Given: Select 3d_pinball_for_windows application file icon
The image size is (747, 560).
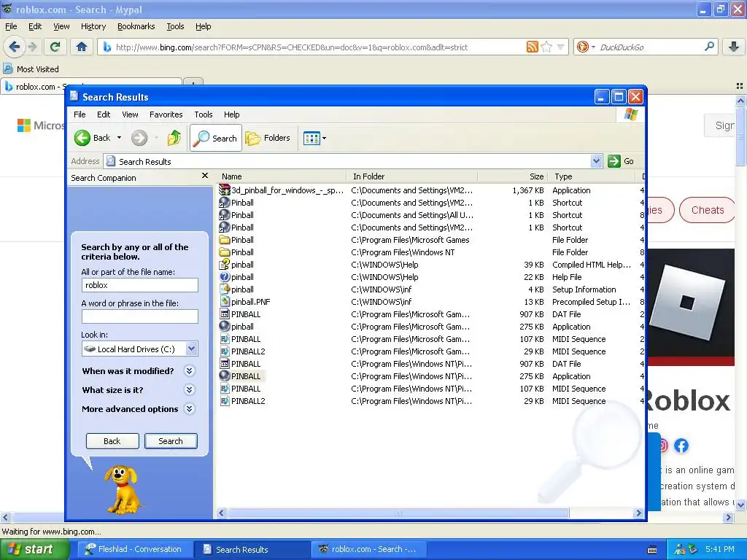Looking at the screenshot, I should pos(225,190).
